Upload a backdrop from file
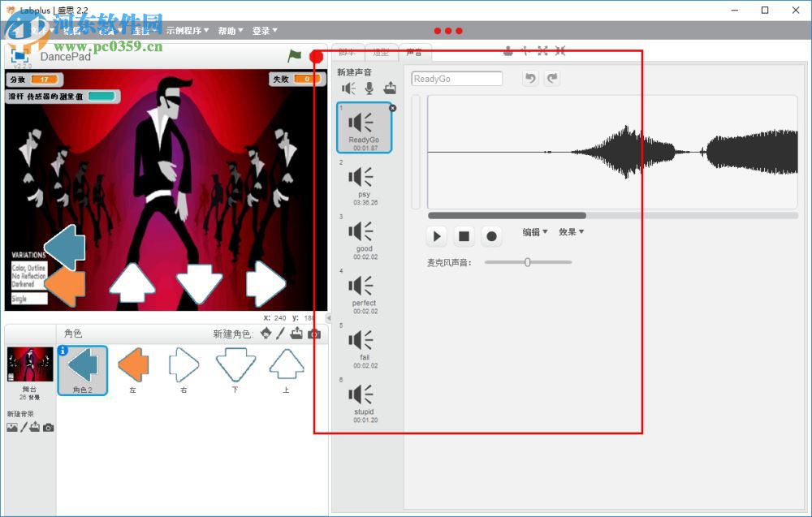 point(35,427)
